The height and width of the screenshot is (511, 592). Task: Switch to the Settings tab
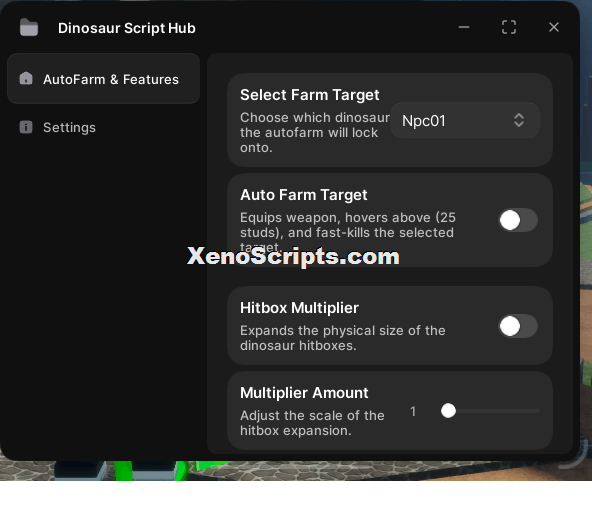(103, 127)
